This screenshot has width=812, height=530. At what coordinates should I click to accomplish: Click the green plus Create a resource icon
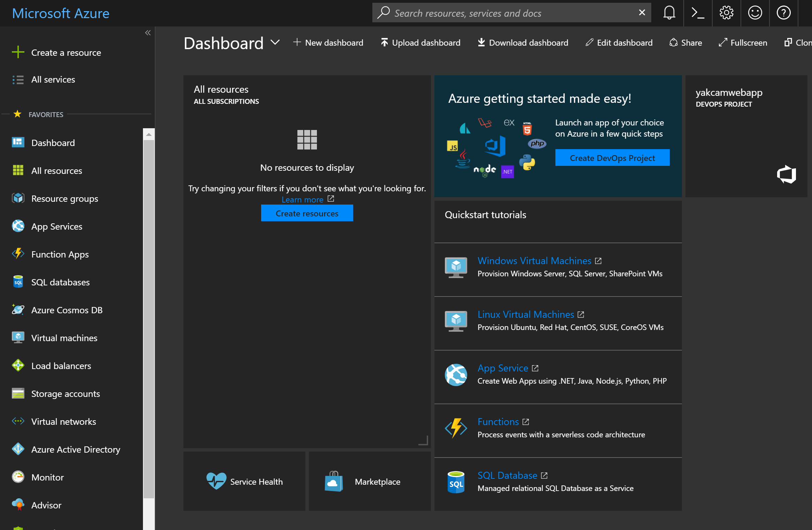pyautogui.click(x=18, y=52)
